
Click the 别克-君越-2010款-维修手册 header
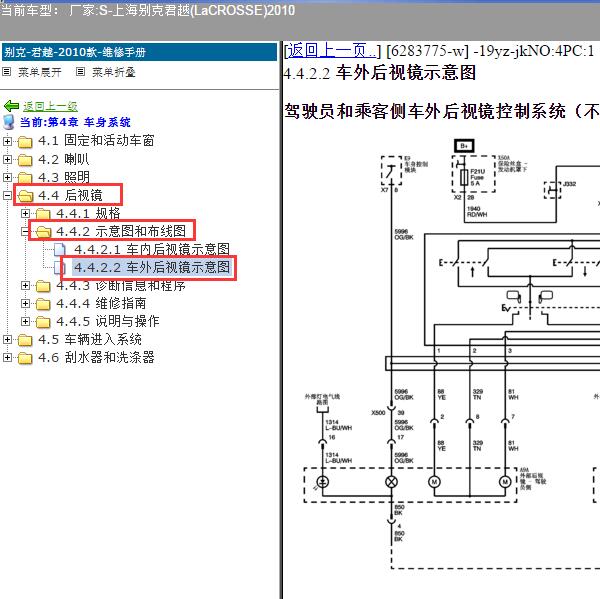(x=139, y=52)
